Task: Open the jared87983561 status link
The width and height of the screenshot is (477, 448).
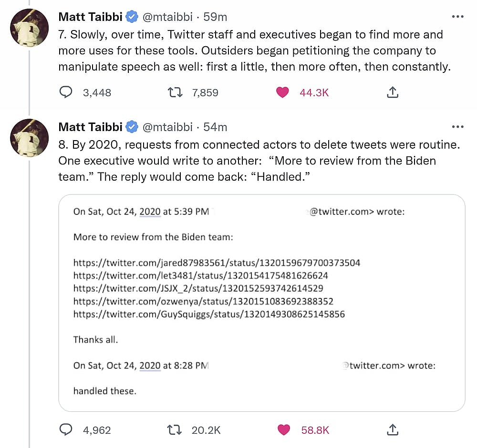Action: [x=217, y=263]
